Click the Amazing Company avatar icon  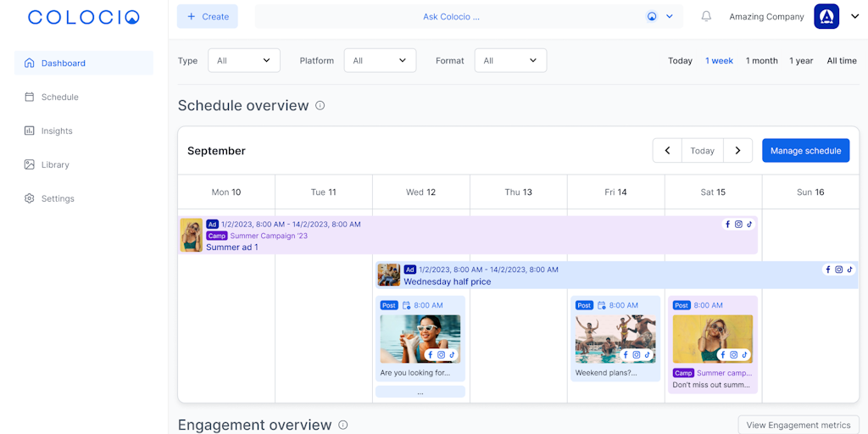[826, 16]
